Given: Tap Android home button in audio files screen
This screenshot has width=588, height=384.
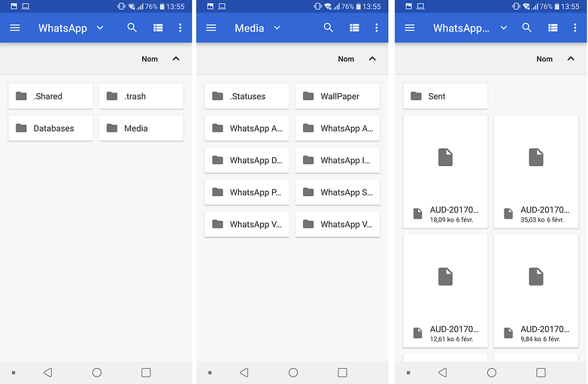Looking at the screenshot, I should click(492, 373).
